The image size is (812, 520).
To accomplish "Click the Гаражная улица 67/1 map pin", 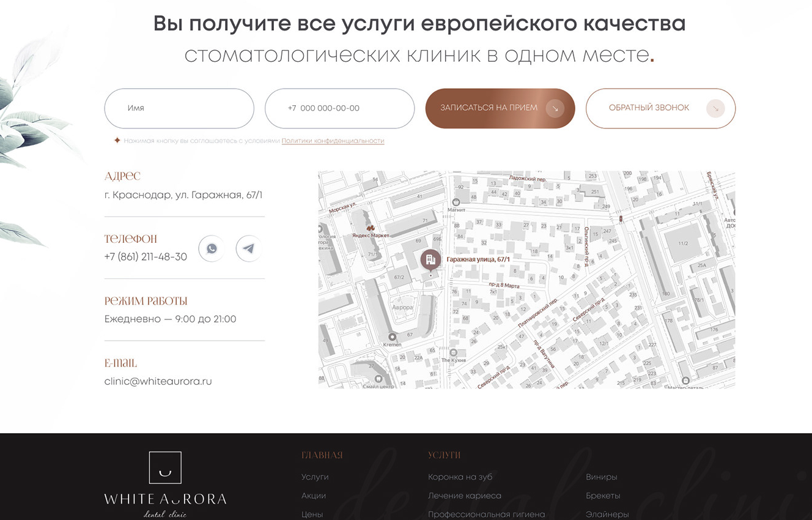I will click(430, 259).
